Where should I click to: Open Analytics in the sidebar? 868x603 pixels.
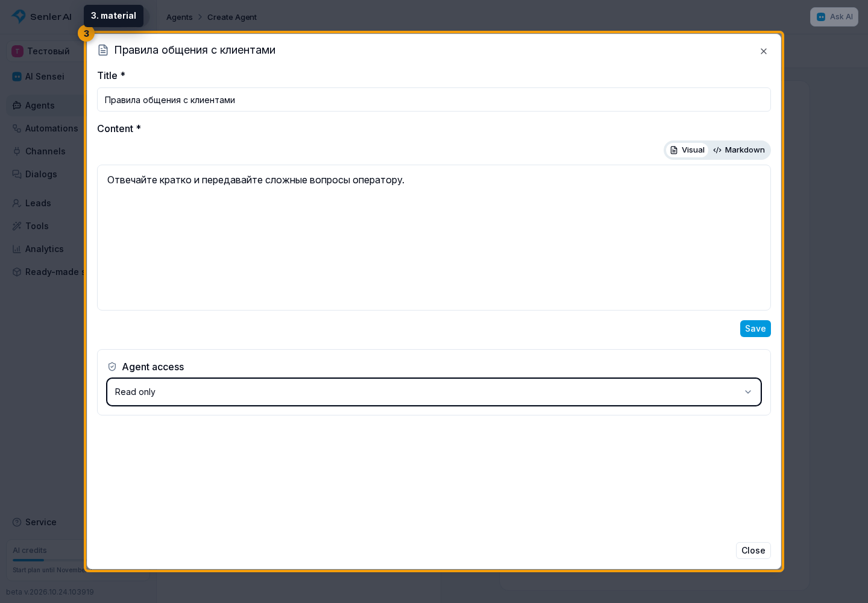(45, 249)
